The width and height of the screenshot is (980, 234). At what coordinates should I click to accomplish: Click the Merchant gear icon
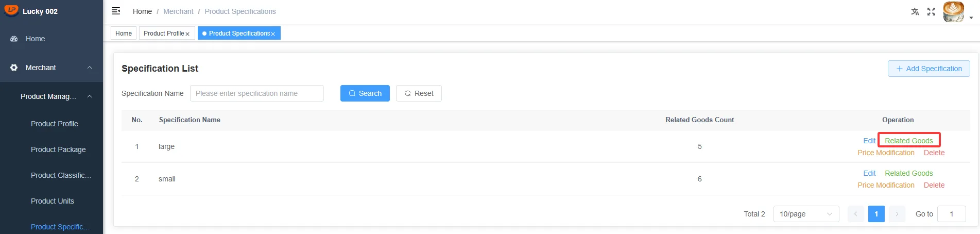[14, 68]
